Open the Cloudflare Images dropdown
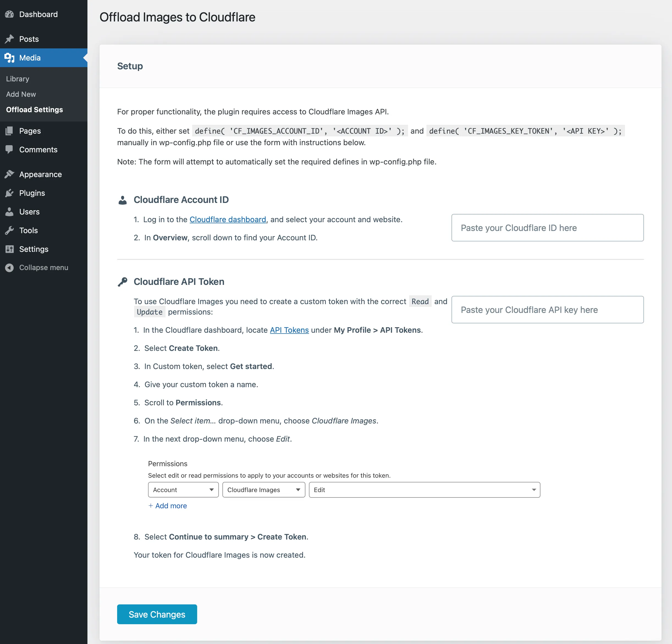The image size is (672, 644). (263, 490)
